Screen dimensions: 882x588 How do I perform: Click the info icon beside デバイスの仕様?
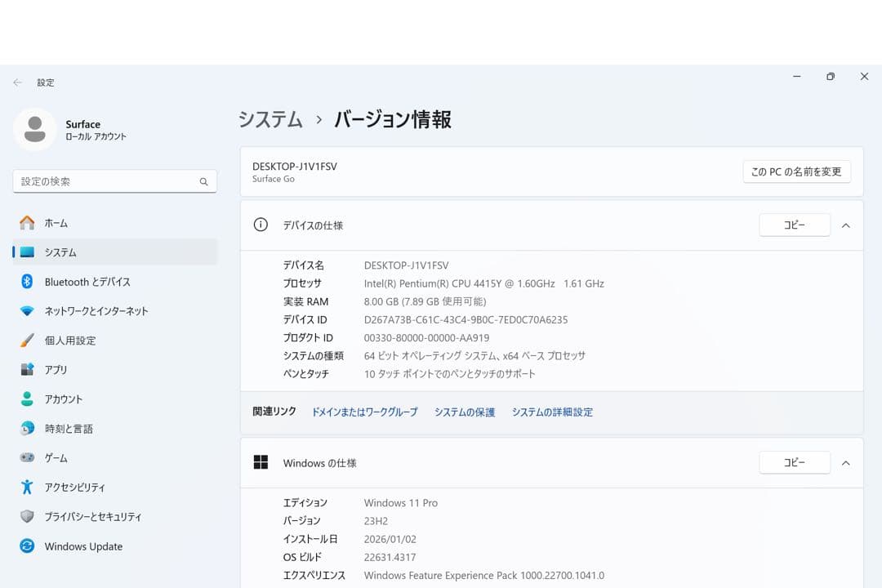261,225
